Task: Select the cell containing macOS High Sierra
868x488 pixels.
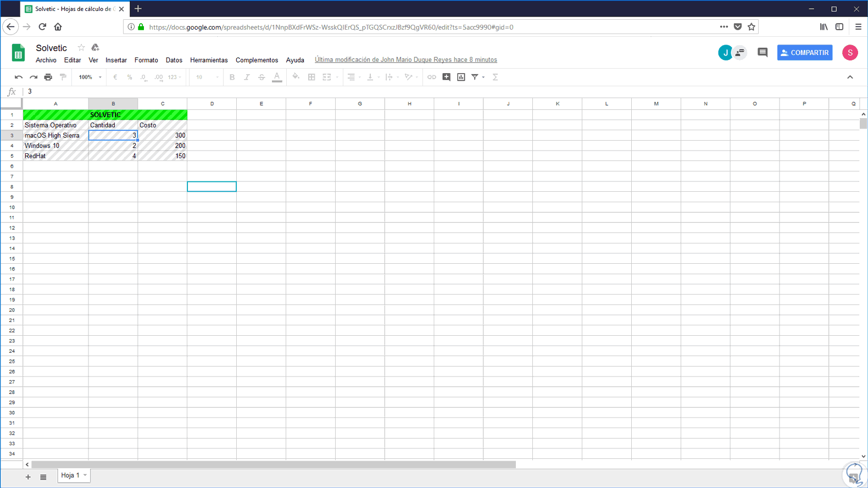Action: tap(55, 135)
